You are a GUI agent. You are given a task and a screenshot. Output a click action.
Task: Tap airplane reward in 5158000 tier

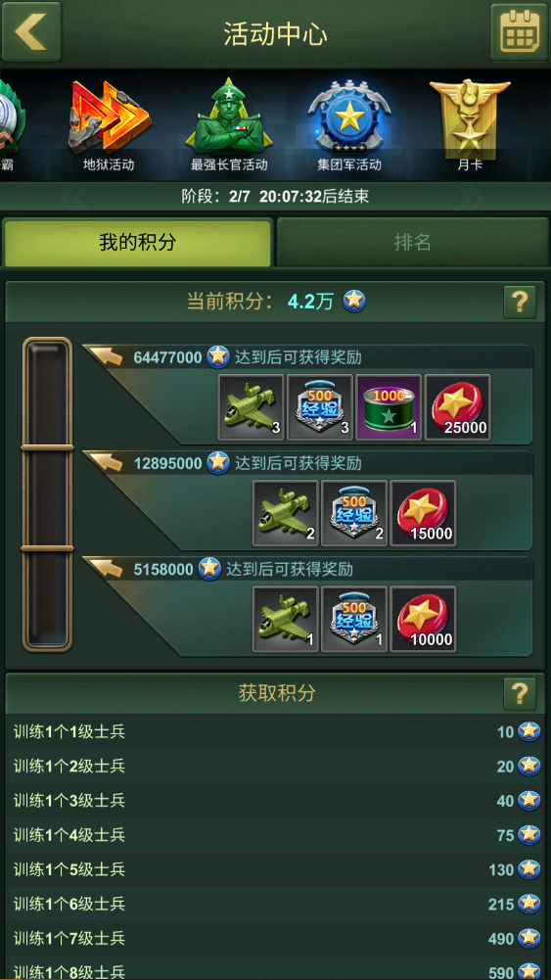pos(285,619)
